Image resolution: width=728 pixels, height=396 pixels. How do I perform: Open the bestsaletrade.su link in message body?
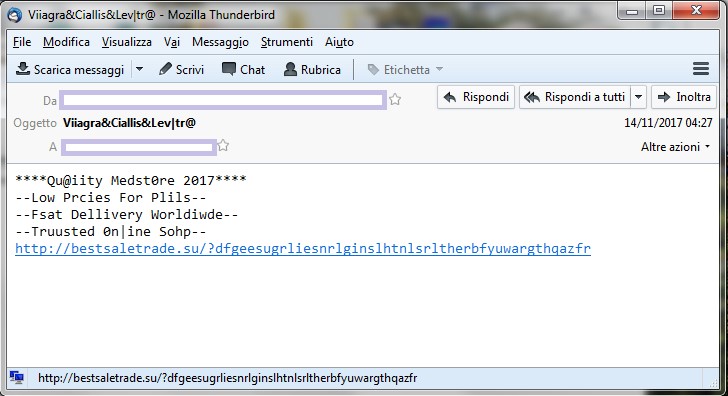(x=303, y=248)
